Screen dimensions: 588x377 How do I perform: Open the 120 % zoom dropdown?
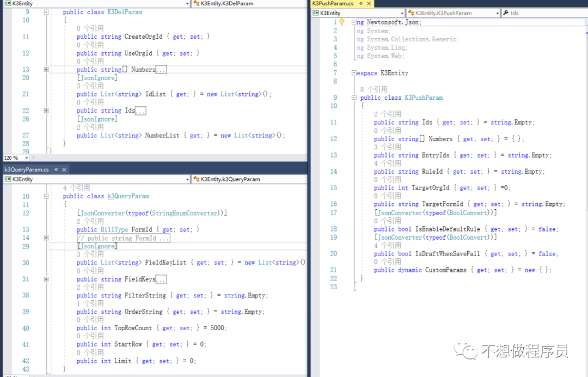(27, 158)
